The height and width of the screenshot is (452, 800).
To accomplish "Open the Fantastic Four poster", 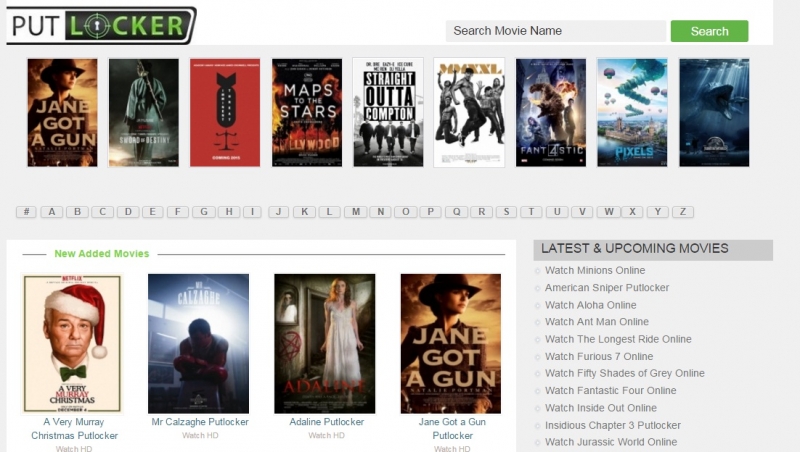I will coord(551,112).
